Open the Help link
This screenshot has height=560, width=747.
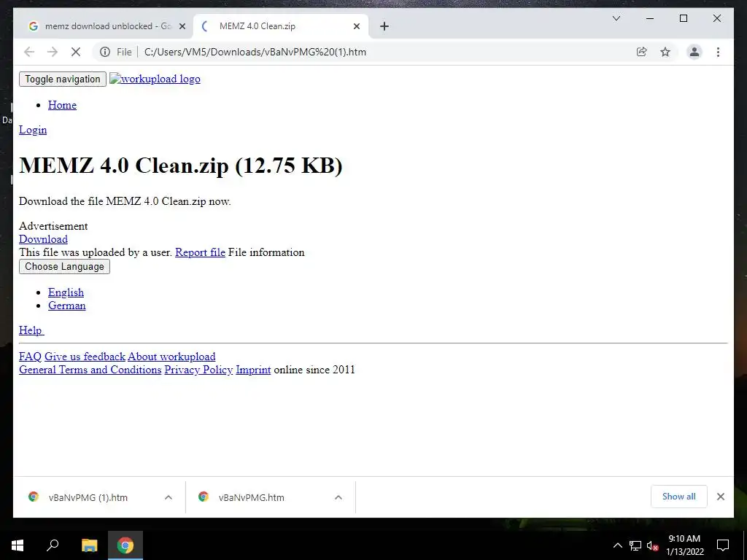tap(31, 330)
